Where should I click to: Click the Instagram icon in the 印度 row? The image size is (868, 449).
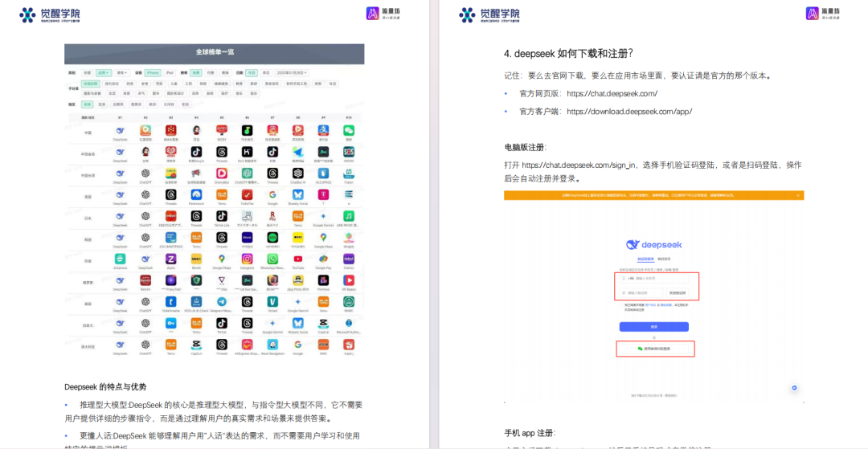pyautogui.click(x=247, y=259)
